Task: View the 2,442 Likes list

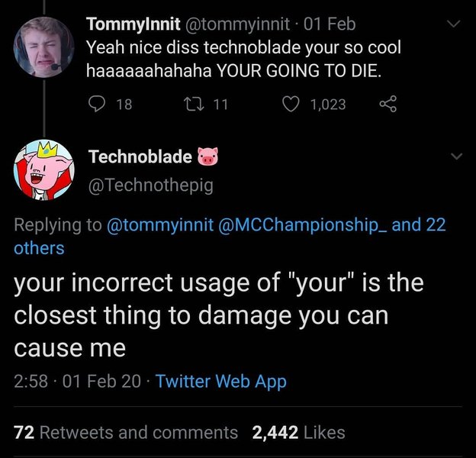Action: pos(297,433)
